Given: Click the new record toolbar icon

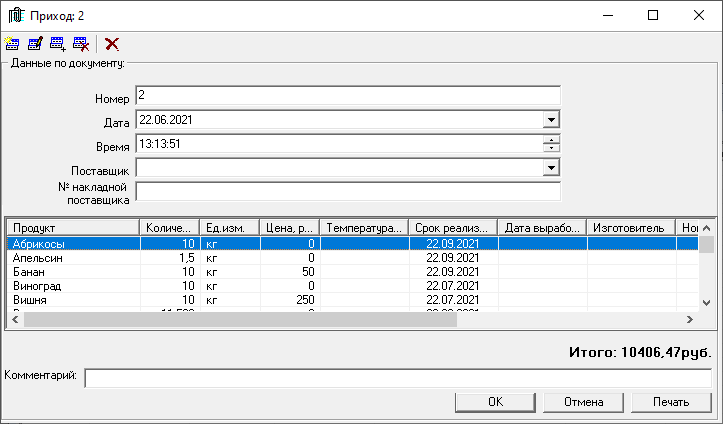Looking at the screenshot, I should pos(12,44).
